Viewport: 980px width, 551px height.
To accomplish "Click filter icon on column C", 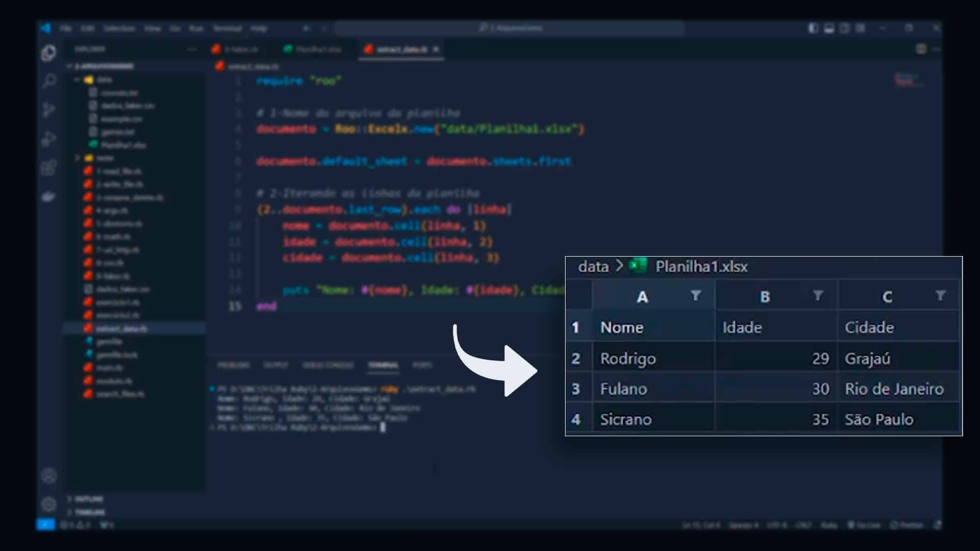I will 940,296.
